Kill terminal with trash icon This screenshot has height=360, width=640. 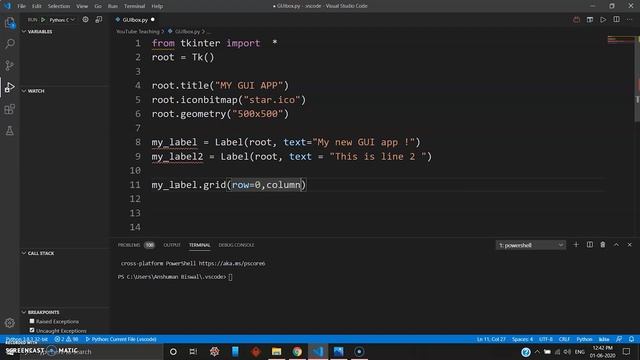(603, 245)
